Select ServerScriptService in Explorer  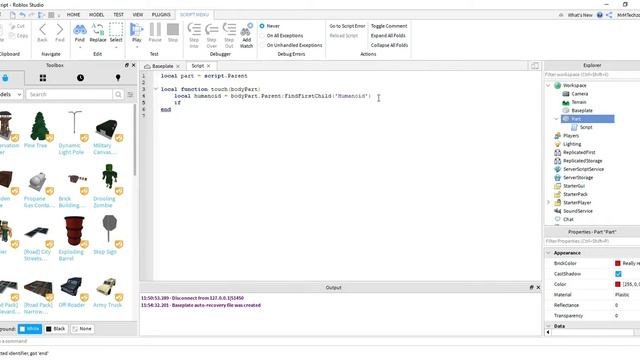(583, 169)
